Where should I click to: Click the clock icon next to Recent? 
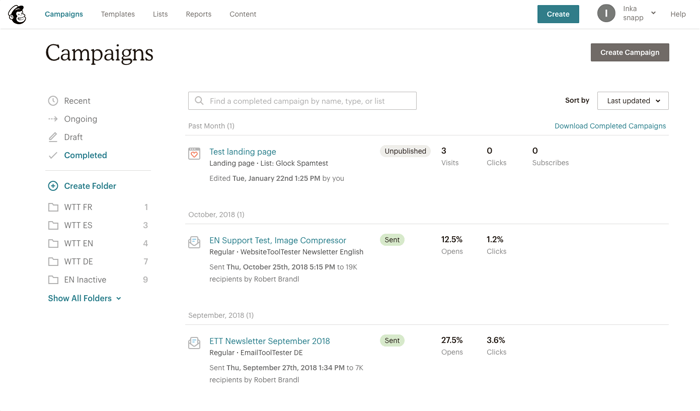tap(53, 101)
